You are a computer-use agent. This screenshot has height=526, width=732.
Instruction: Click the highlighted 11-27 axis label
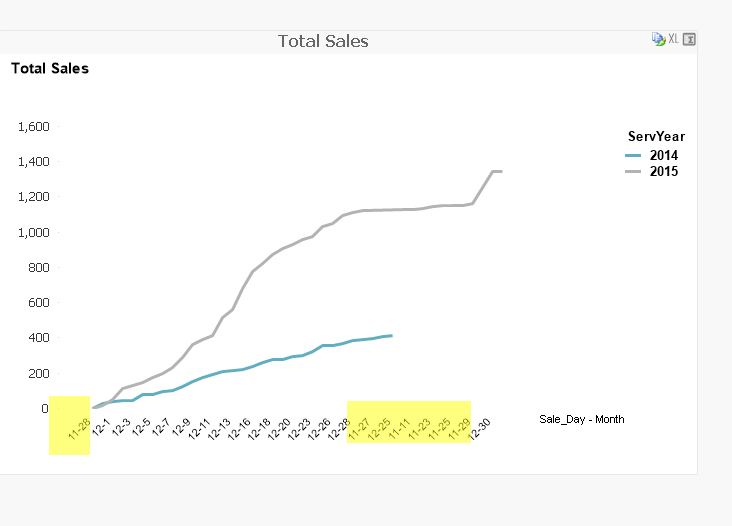pyautogui.click(x=358, y=430)
